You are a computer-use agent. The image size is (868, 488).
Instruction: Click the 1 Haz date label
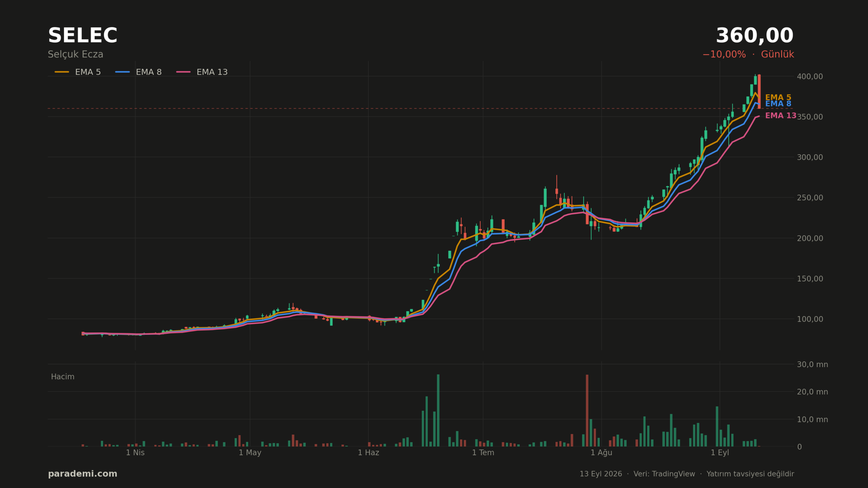click(x=368, y=453)
